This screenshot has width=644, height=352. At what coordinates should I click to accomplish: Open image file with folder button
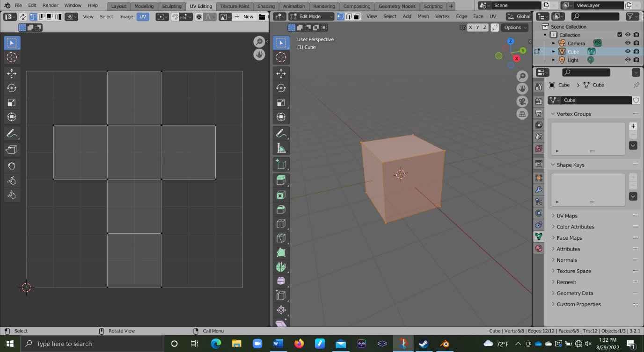click(262, 16)
